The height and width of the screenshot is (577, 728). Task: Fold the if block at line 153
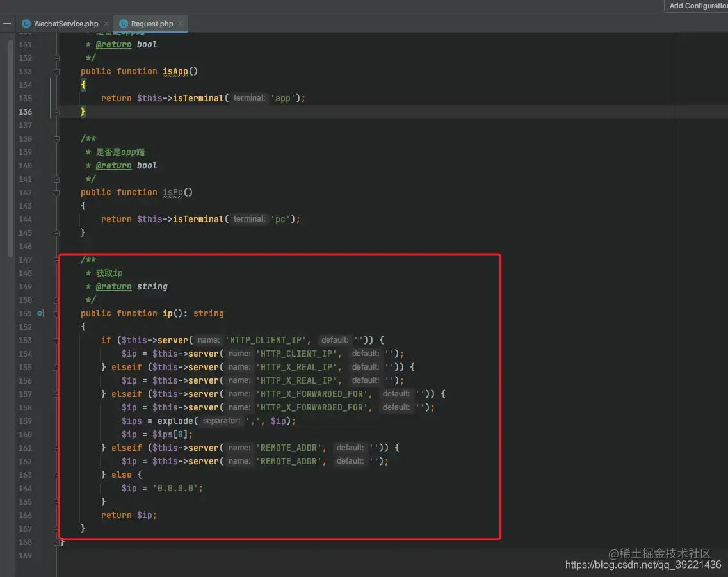(56, 340)
